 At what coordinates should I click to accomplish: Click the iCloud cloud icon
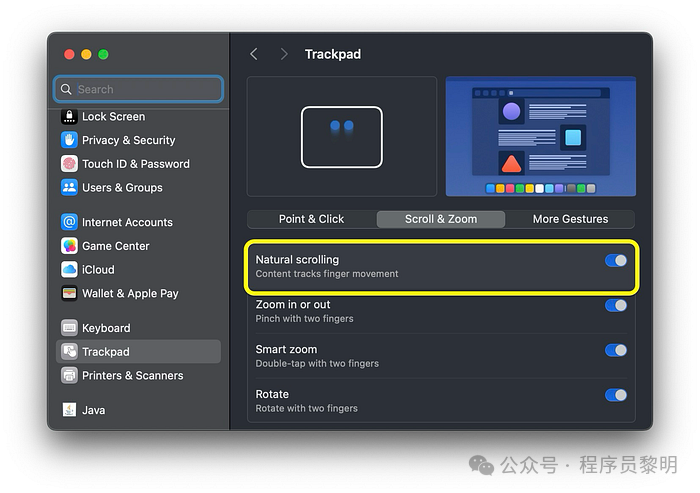tap(69, 269)
